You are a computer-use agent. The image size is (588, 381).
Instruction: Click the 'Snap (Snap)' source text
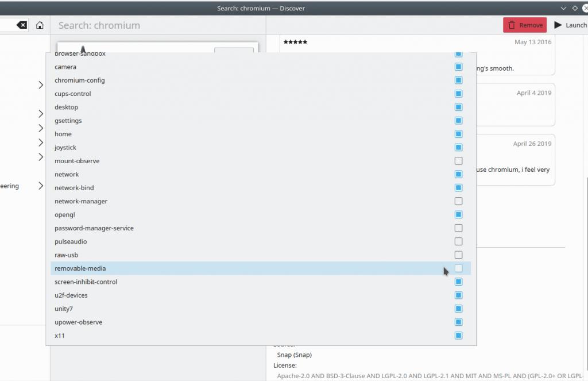295,355
